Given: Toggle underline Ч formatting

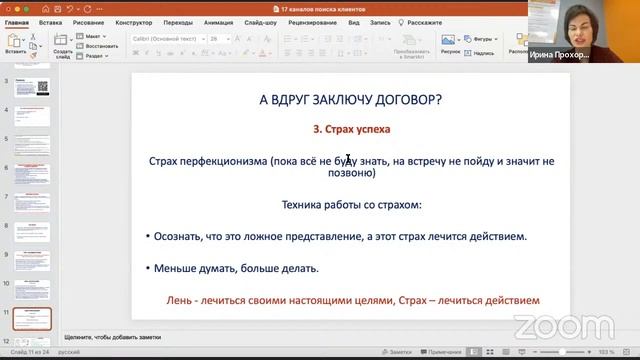Looking at the screenshot, I should [x=158, y=53].
